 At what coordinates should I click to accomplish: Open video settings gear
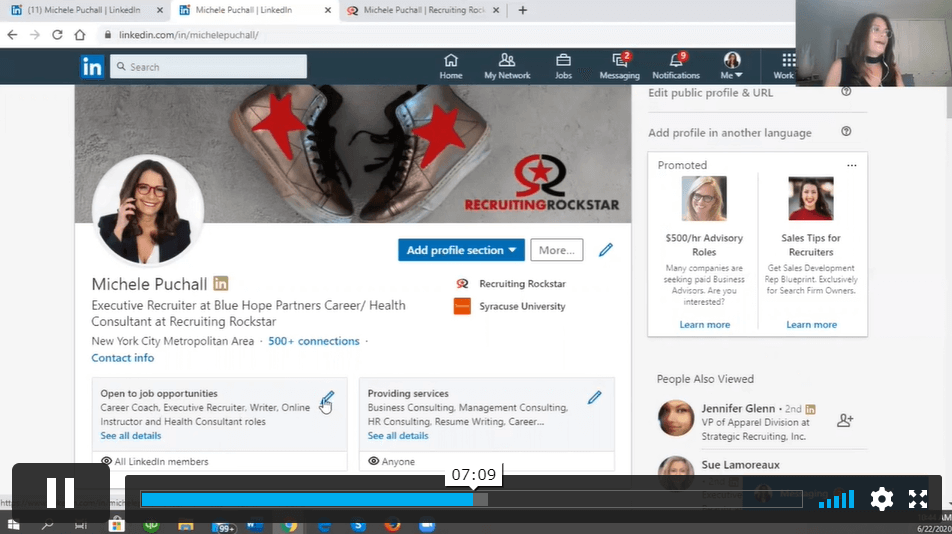tap(882, 499)
